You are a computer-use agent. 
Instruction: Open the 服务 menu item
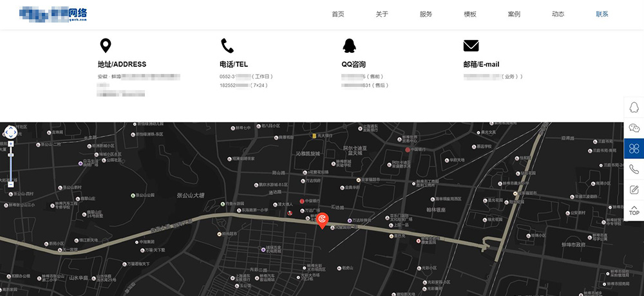[426, 14]
